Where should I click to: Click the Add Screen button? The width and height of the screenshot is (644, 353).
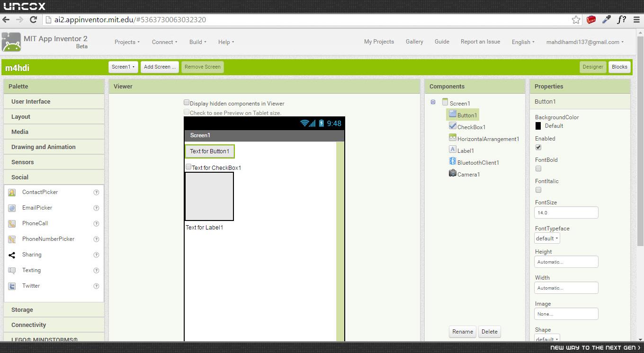(x=160, y=67)
